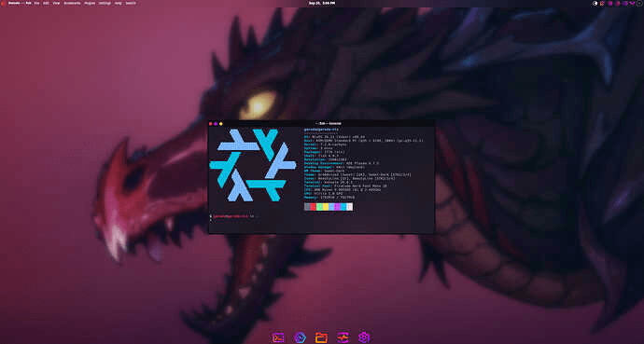Click the night color moon tray icon
This screenshot has height=344, width=644.
tap(595, 4)
